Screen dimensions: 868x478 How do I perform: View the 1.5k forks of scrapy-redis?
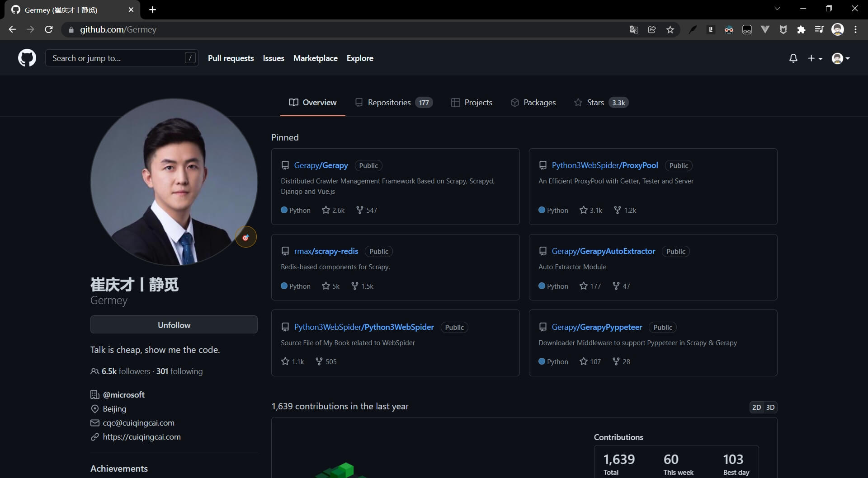362,286
